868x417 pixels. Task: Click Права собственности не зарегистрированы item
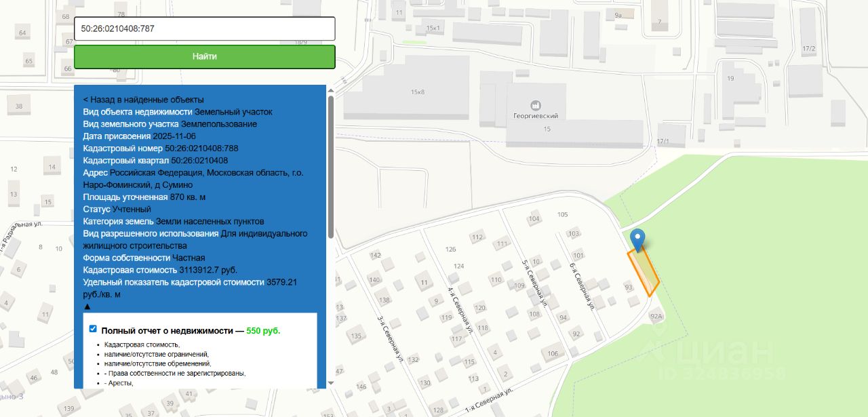175,374
